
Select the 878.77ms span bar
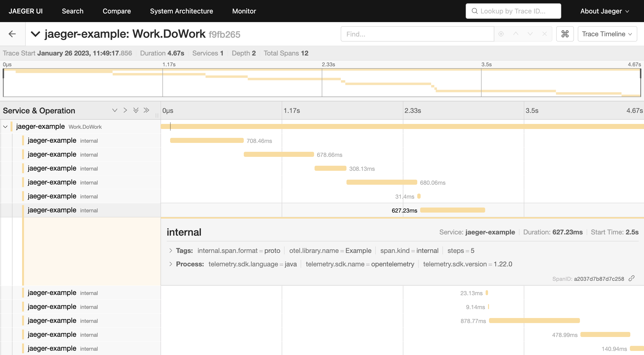(x=534, y=320)
